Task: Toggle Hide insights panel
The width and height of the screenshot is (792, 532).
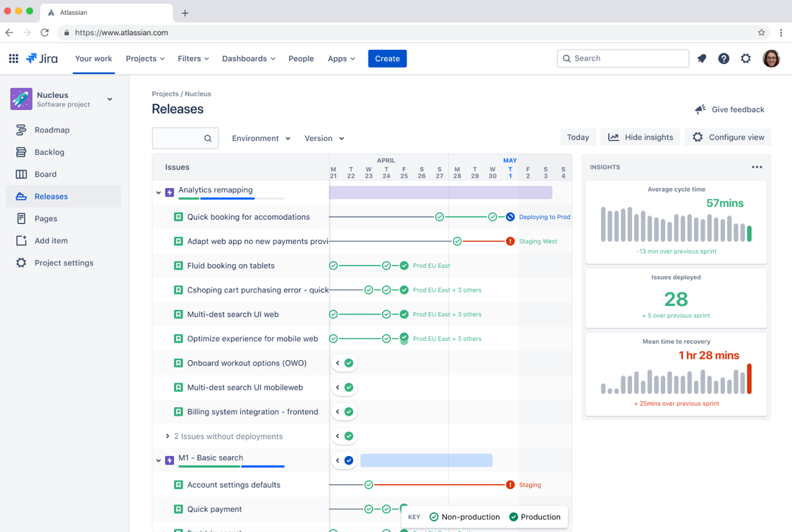Action: (x=641, y=137)
